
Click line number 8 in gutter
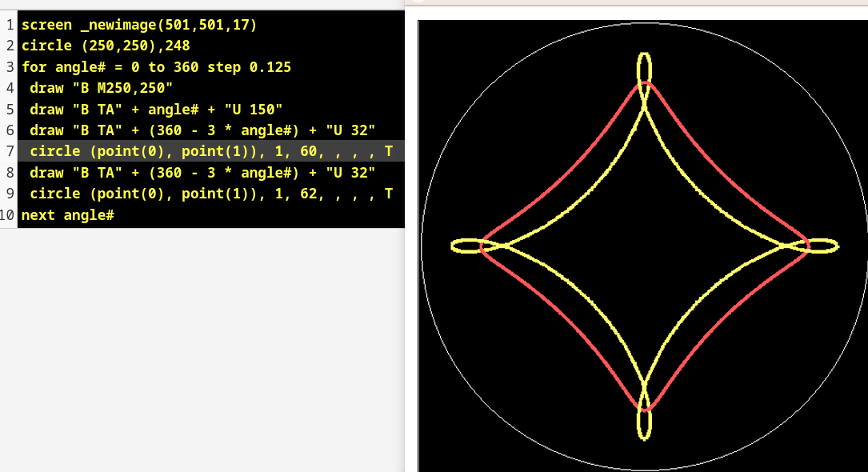click(10, 173)
